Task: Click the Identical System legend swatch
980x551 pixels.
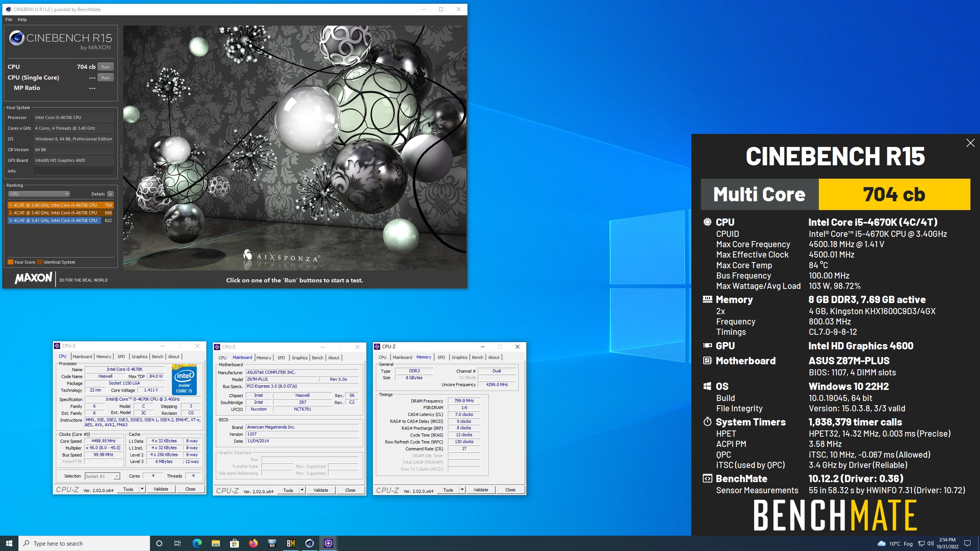Action: 39,262
